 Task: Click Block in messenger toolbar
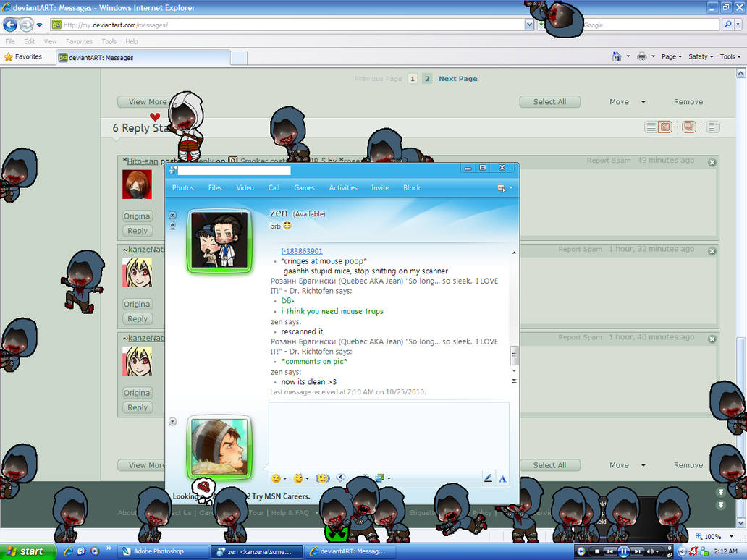tap(412, 187)
